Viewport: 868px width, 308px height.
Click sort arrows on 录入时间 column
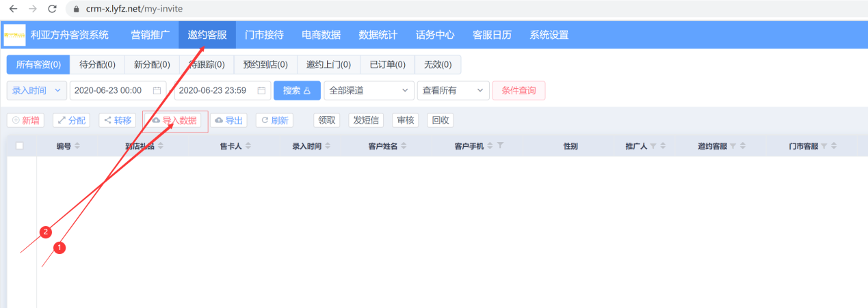tap(328, 146)
